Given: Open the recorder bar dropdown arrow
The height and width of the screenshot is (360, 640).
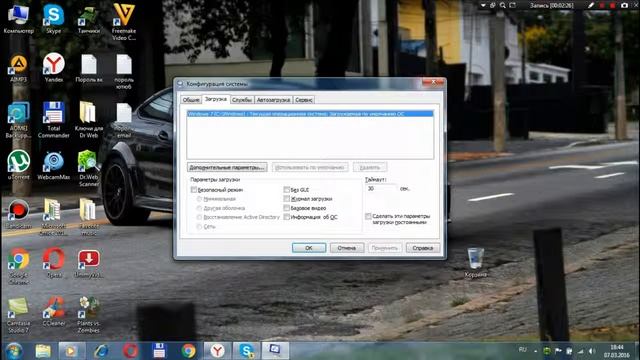Looking at the screenshot, I should pyautogui.click(x=483, y=5).
